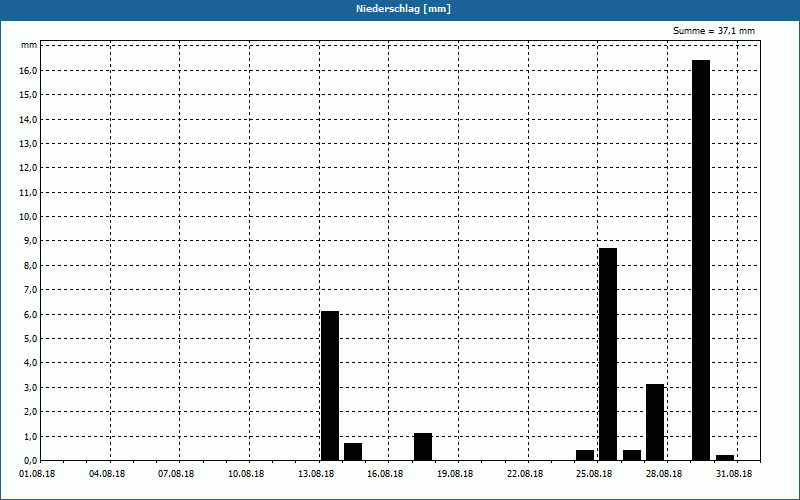The image size is (800, 500).
Task: Click the '07.08.18' date axis label
Action: 177,474
